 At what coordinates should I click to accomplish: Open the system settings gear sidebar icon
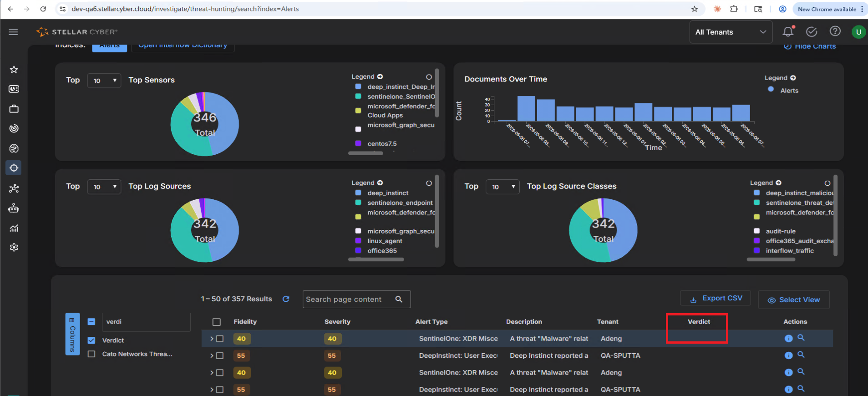(14, 247)
